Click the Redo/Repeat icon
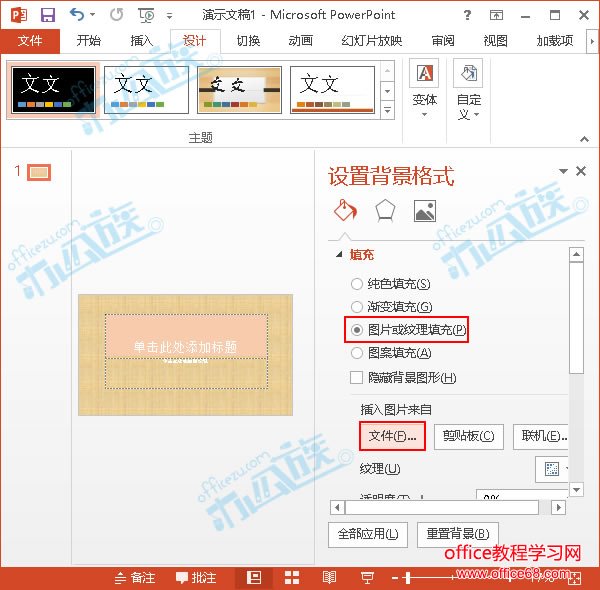 (x=116, y=15)
